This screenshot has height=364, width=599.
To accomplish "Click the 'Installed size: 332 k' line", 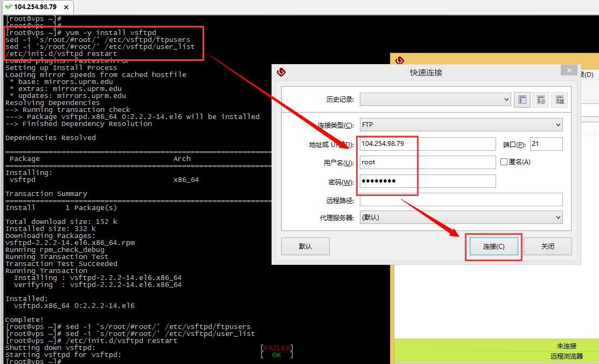I will pyautogui.click(x=51, y=228).
